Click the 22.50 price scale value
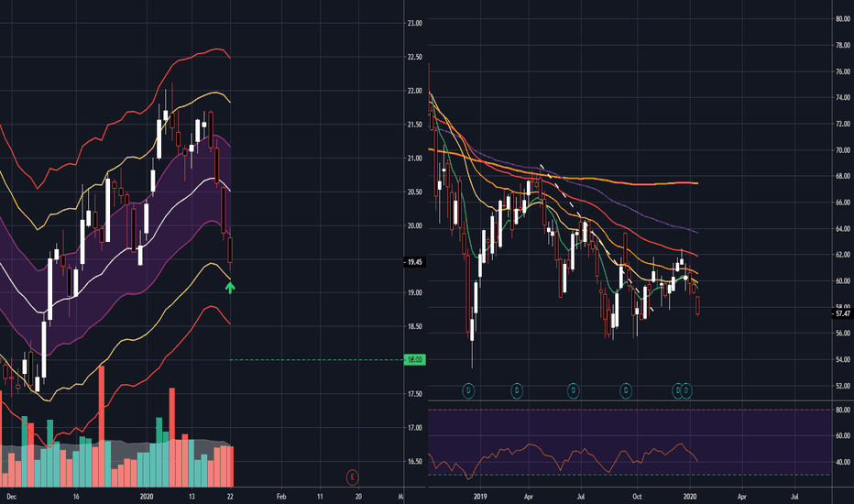Image resolution: width=854 pixels, height=504 pixels. (x=414, y=57)
